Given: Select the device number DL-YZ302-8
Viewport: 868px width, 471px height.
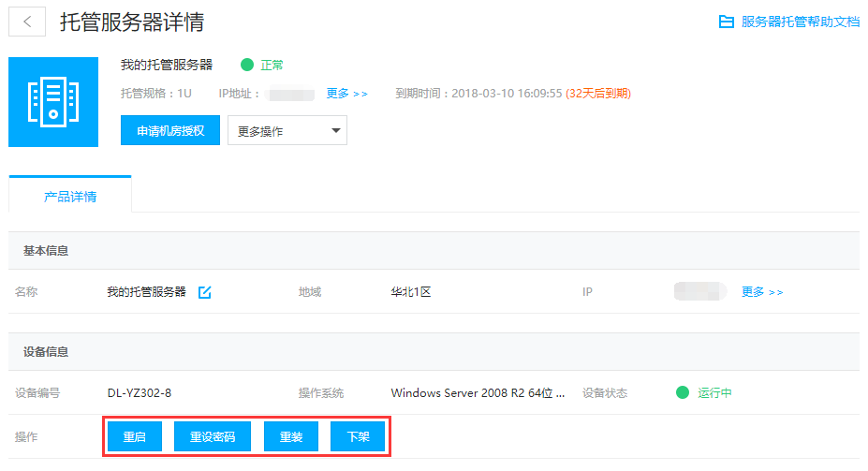Looking at the screenshot, I should coord(140,393).
